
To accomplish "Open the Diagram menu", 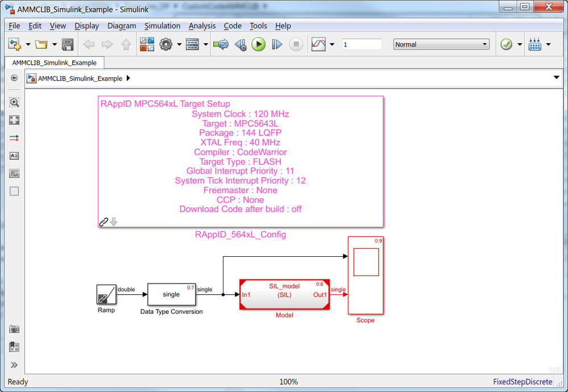I will (x=122, y=26).
